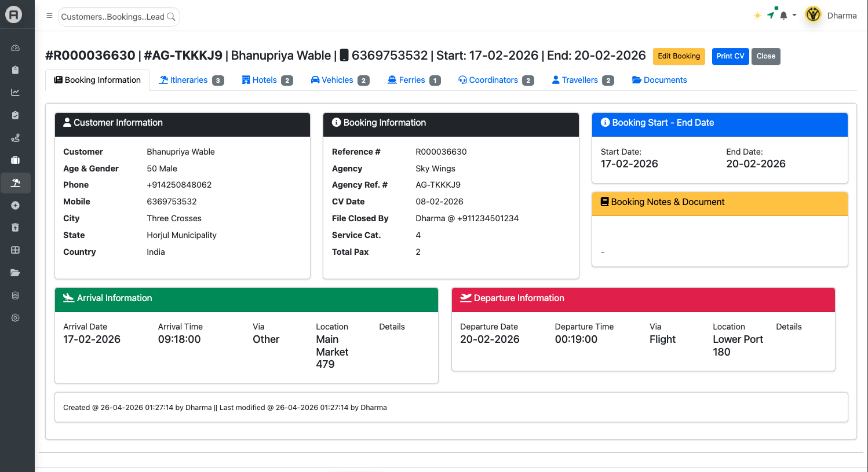Click the line chart reports sidebar icon
The height and width of the screenshot is (472, 868).
point(16,93)
